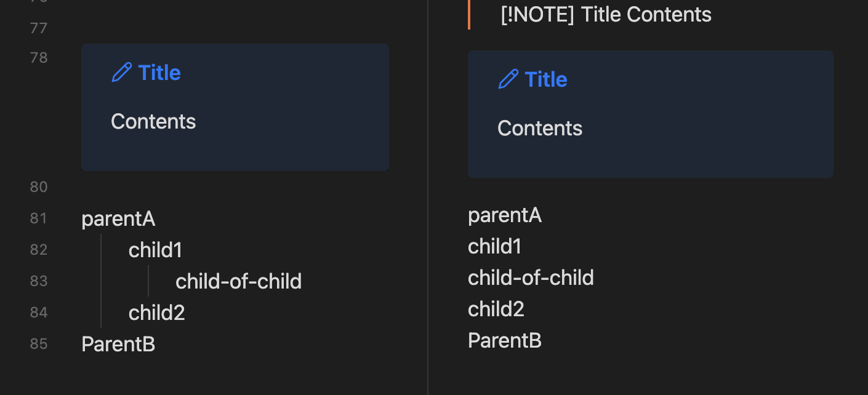Viewport: 868px width, 395px height.
Task: Click Contents text in the right preview callout
Action: (540, 129)
